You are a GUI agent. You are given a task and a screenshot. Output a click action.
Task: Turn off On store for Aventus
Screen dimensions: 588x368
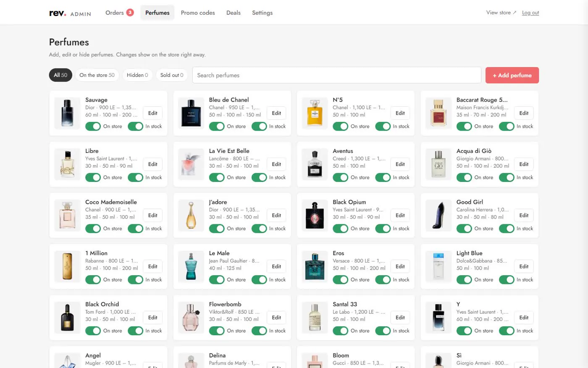(x=340, y=178)
